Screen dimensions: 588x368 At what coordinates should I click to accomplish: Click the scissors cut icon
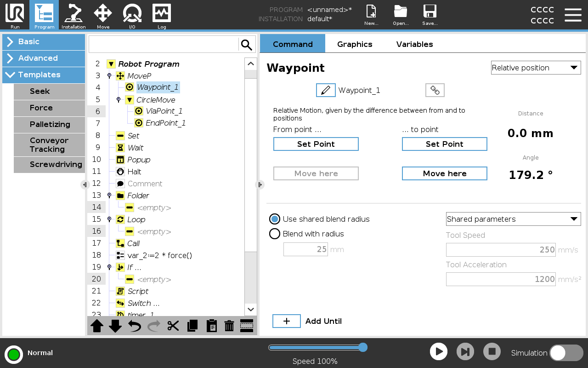173,326
